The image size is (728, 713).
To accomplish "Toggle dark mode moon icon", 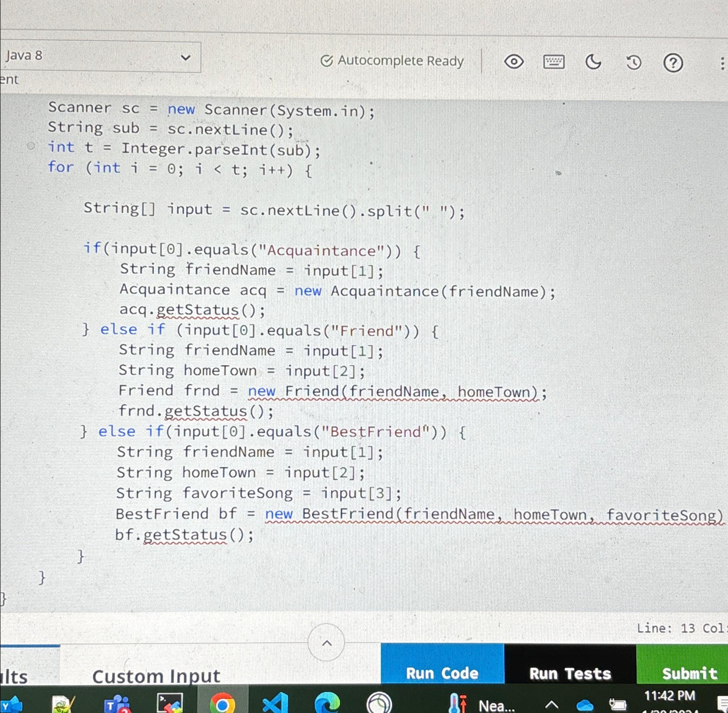I will tap(594, 62).
